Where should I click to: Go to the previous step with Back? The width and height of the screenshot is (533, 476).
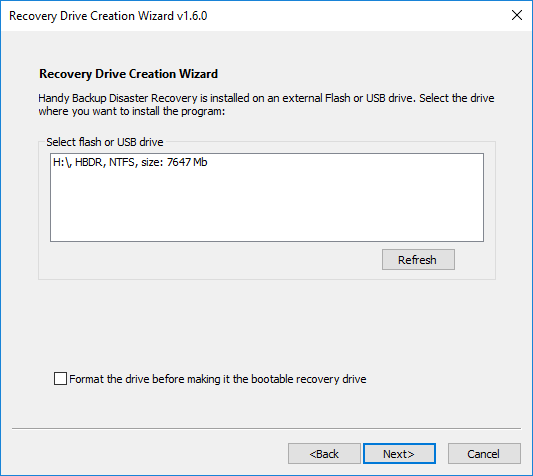coord(324,454)
